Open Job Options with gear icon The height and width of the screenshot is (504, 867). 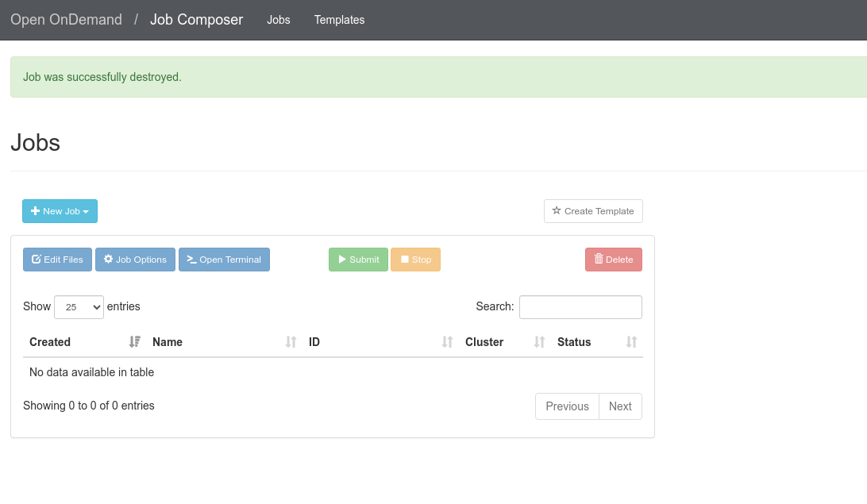point(135,260)
